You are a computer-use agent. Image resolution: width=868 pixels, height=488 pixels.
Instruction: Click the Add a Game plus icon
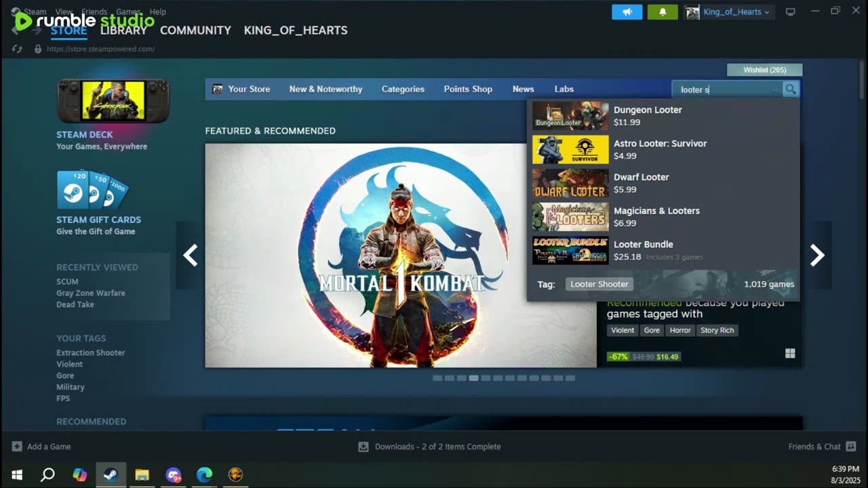[17, 447]
